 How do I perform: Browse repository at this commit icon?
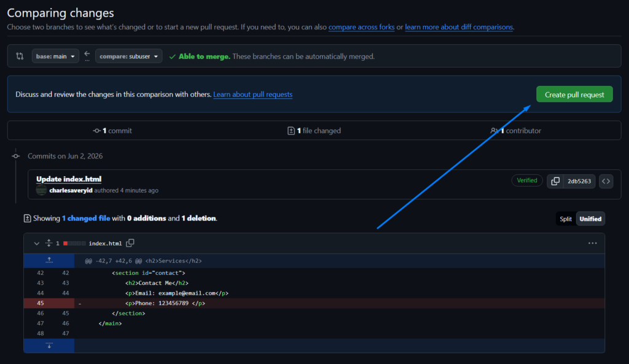click(606, 181)
